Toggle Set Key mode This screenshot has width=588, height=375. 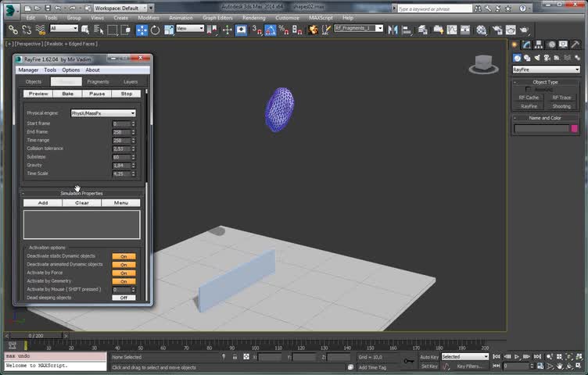click(429, 366)
